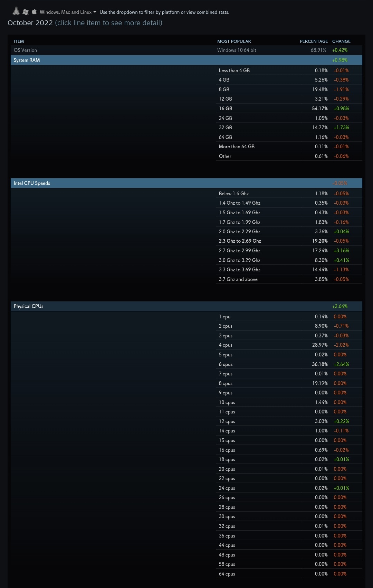Screen dimensions: 373x588
Task: Click the Apple logo platform icon
Action: point(34,12)
